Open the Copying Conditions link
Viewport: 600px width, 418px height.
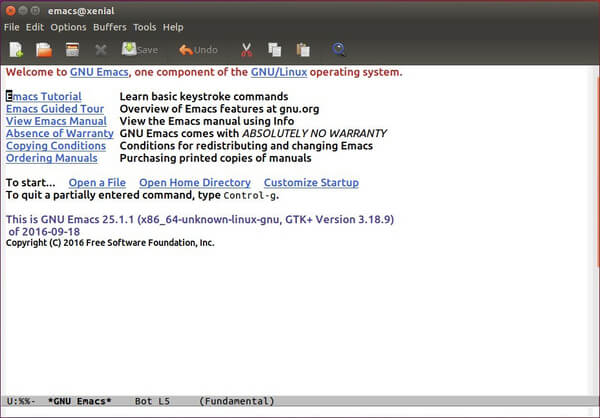[56, 146]
